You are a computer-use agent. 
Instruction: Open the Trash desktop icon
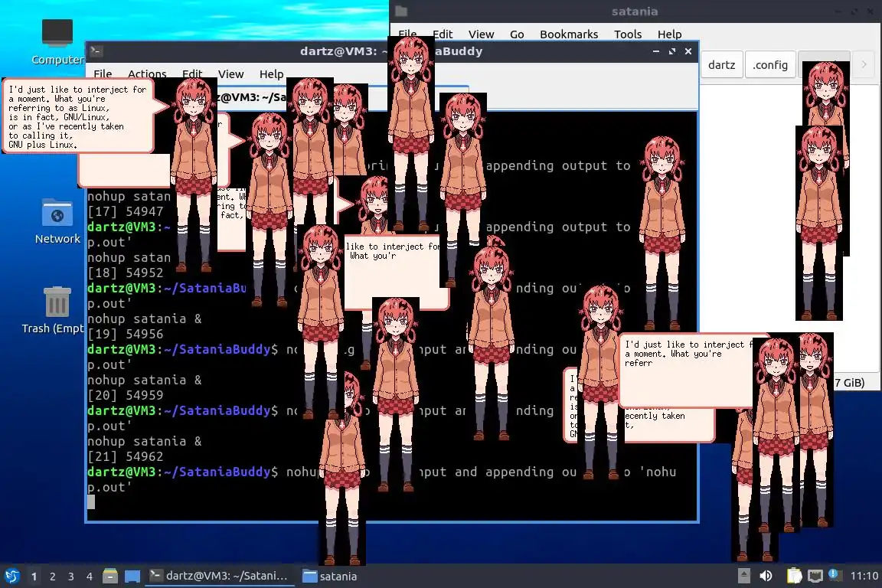pyautogui.click(x=56, y=309)
